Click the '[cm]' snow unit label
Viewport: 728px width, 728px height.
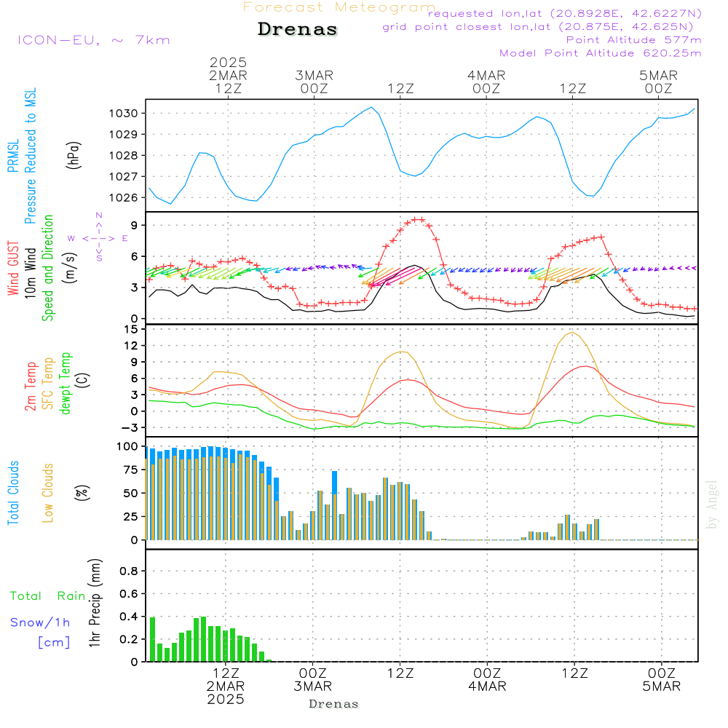point(54,643)
